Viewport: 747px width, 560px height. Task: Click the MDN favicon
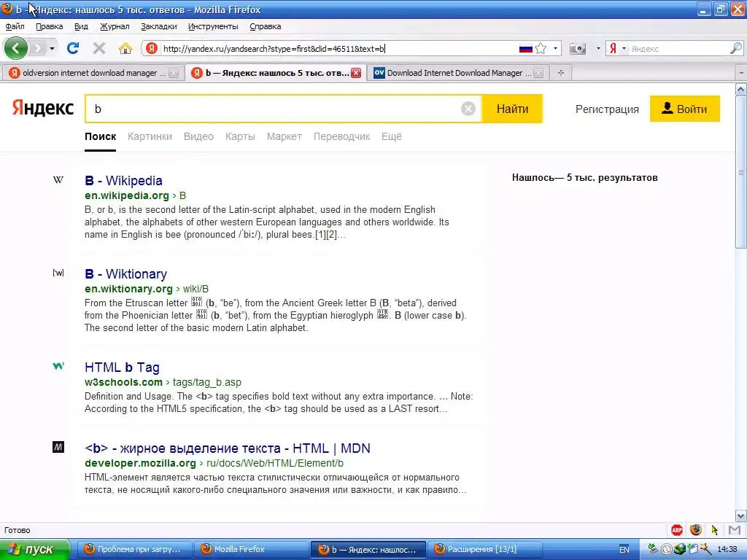(x=58, y=447)
